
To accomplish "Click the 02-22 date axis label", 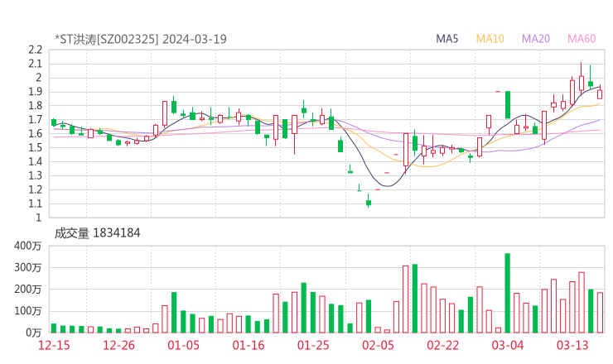I will [442, 345].
